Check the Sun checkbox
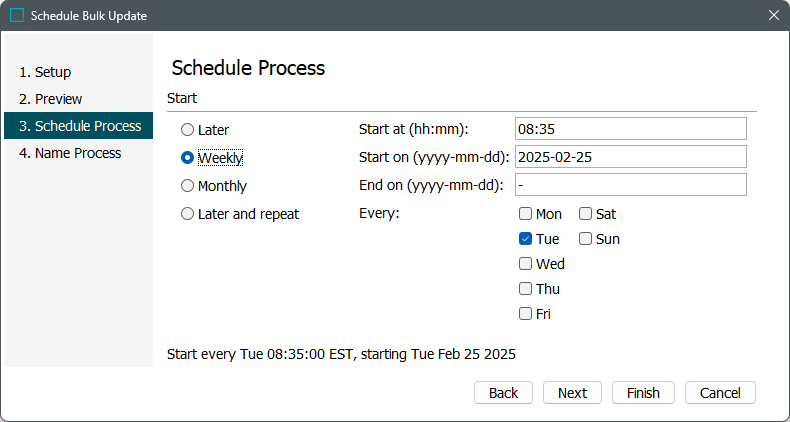This screenshot has width=790, height=422. pos(585,239)
